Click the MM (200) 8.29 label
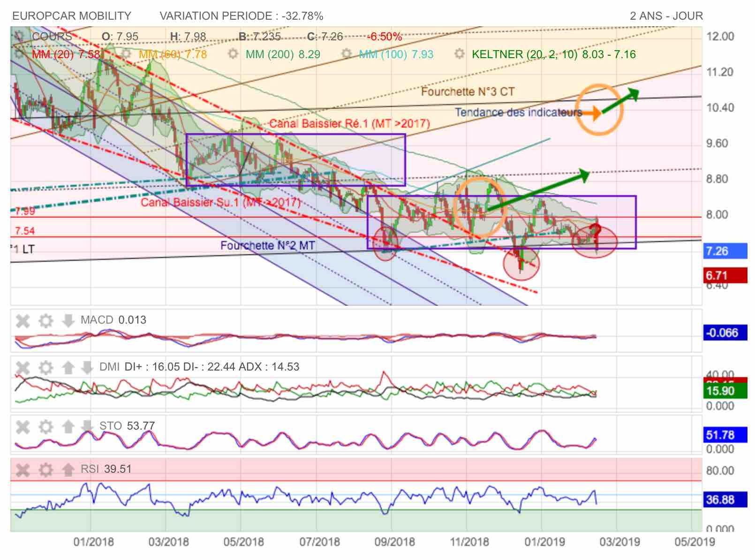This screenshot has height=560, width=755. click(x=283, y=54)
